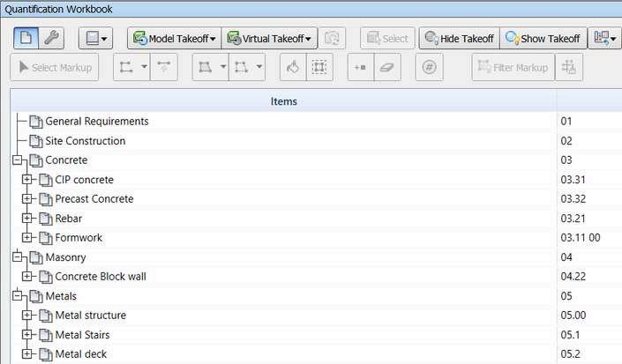This screenshot has width=622, height=364.
Task: Select the Area markup tool
Action: [205, 67]
